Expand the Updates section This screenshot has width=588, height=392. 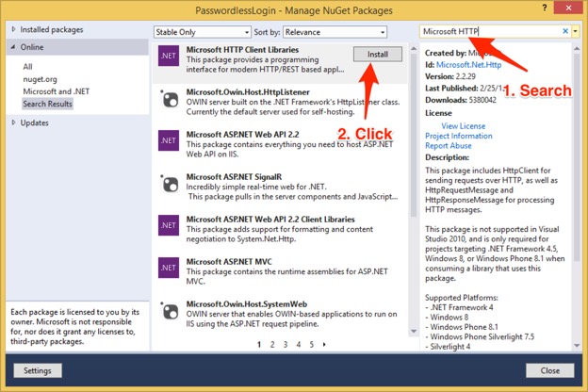tap(13, 122)
